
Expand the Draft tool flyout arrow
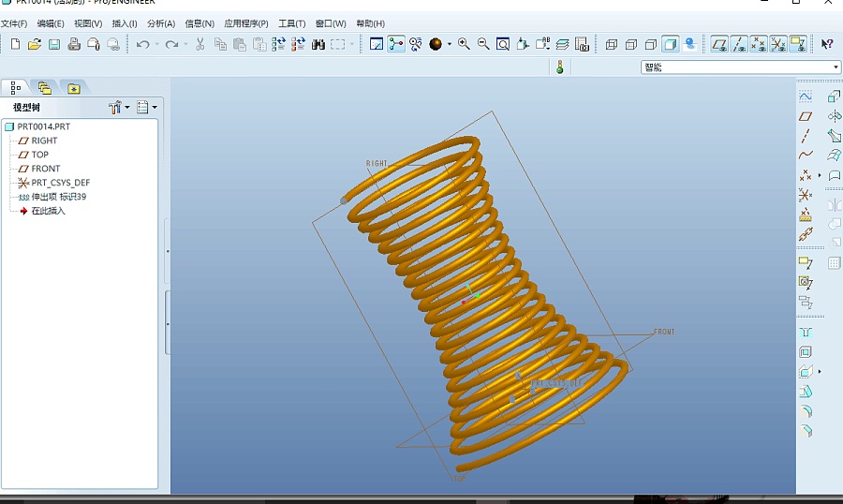click(x=820, y=372)
